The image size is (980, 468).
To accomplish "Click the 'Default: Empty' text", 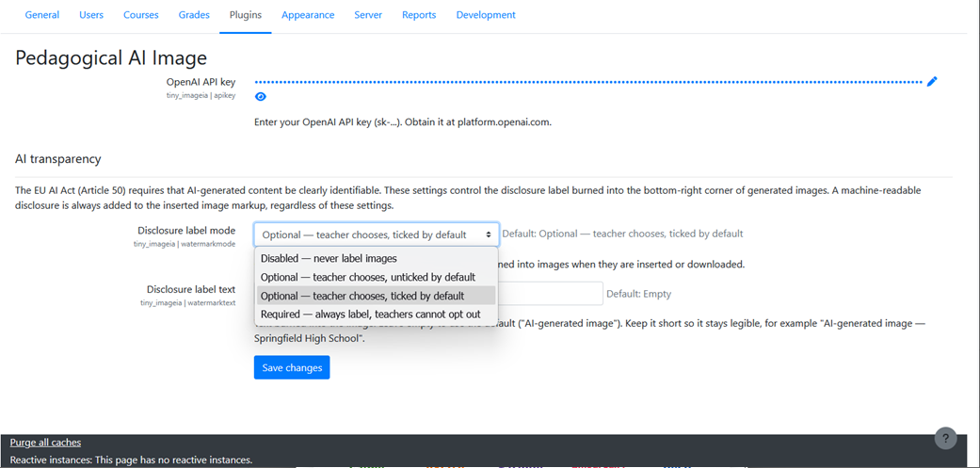I will click(x=639, y=294).
